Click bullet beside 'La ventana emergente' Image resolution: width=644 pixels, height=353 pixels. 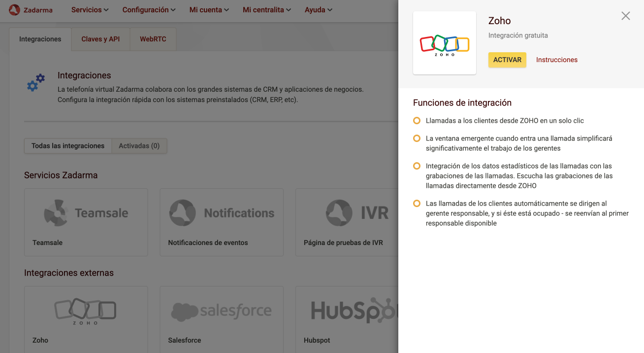[x=417, y=139]
